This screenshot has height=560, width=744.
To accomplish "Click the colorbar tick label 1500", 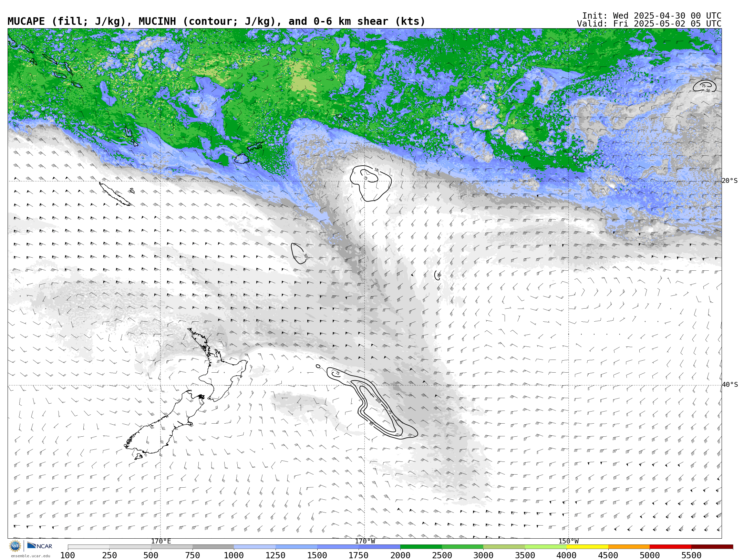I will 317,556.
